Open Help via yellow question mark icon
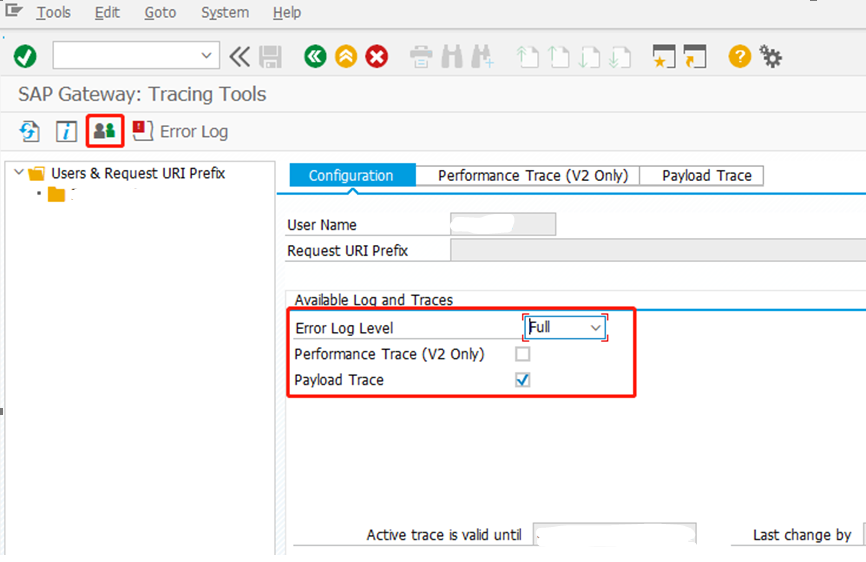Image resolution: width=866 pixels, height=562 pixels. point(740,56)
